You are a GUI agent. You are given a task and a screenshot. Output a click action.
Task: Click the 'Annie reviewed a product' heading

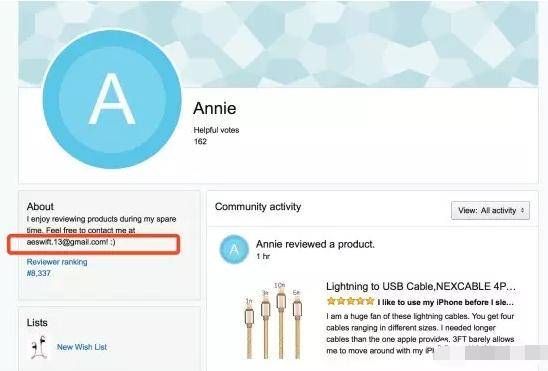coord(315,244)
